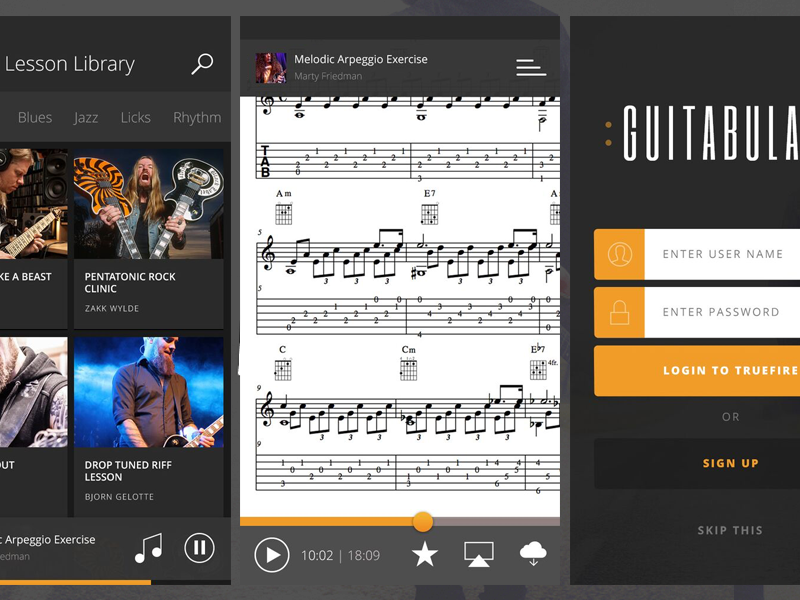The height and width of the screenshot is (600, 800).
Task: Click the 18:09 total duration
Action: pyautogui.click(x=364, y=555)
